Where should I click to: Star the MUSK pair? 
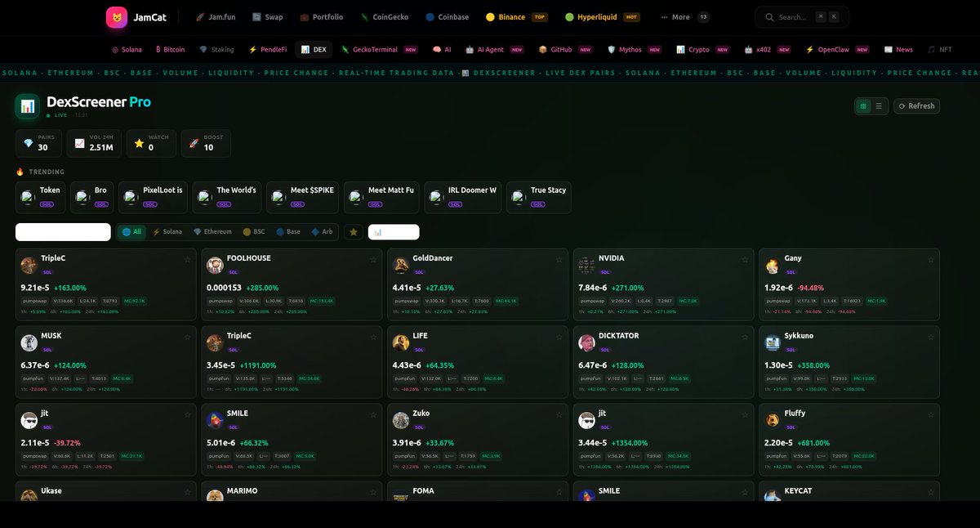pos(187,337)
